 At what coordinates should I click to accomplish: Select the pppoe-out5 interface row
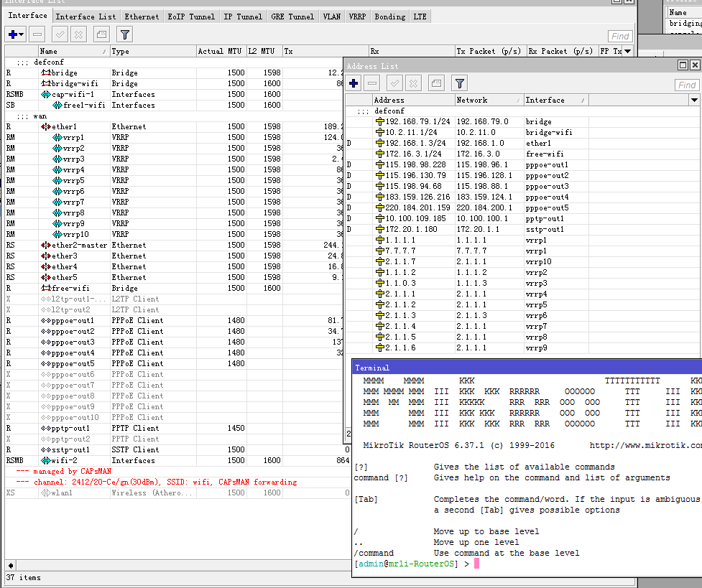point(175,363)
